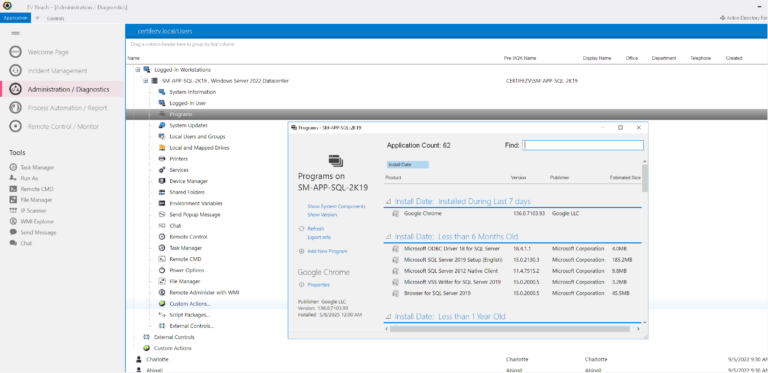Collapse Less than 6 Months Old group
Viewport: 768px width, 373px height.
[x=388, y=236]
